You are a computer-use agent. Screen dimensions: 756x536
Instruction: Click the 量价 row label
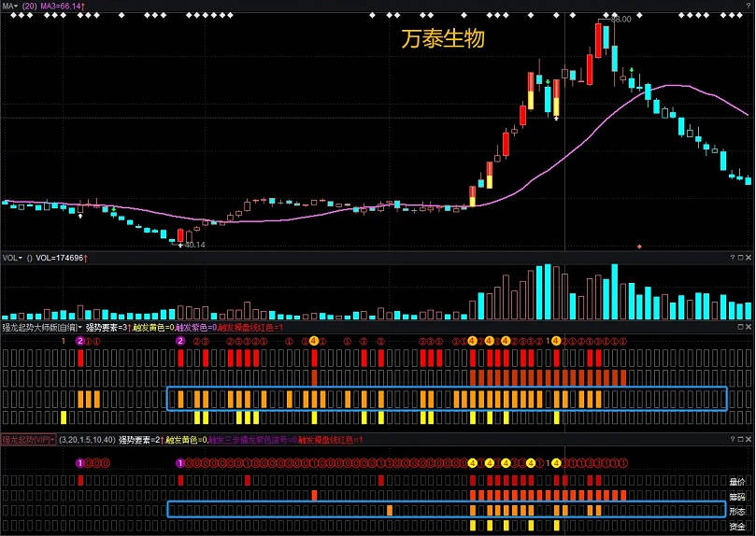click(736, 481)
